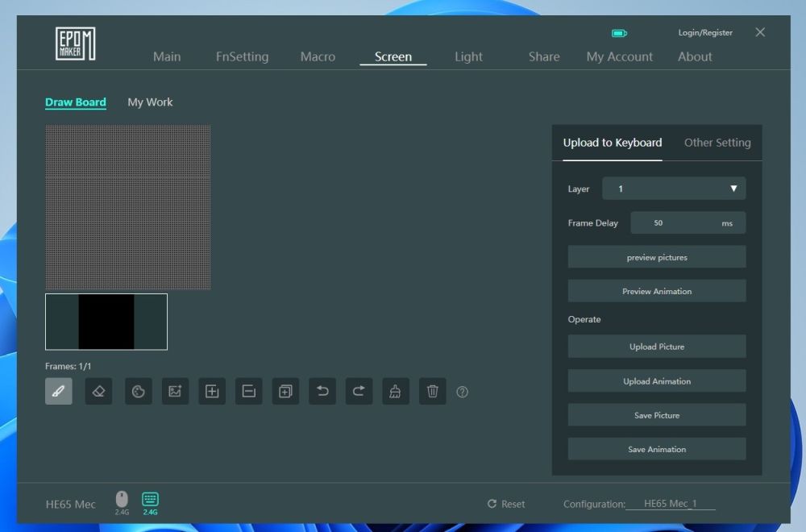806x532 pixels.
Task: Click the Upload Picture button
Action: pyautogui.click(x=656, y=347)
